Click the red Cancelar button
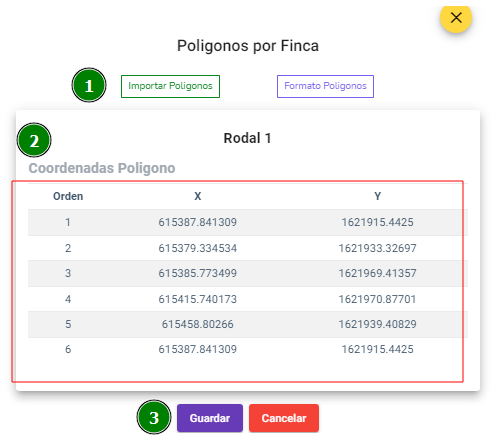Screen dimensions: 498x447 click(284, 418)
